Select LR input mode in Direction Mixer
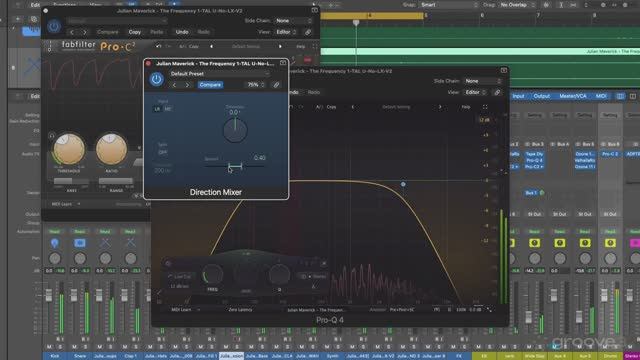The width and height of the screenshot is (640, 360). [x=157, y=109]
